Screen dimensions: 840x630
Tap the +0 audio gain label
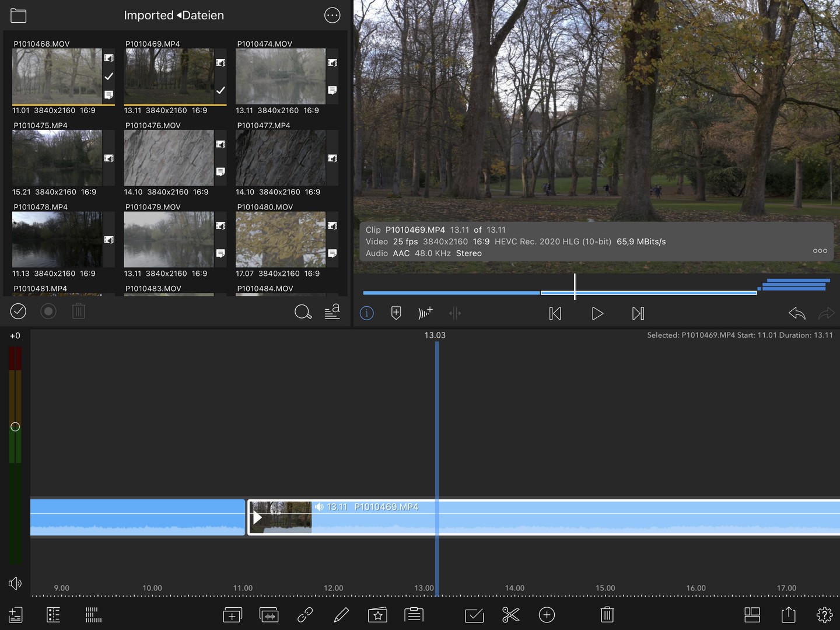[x=15, y=335]
